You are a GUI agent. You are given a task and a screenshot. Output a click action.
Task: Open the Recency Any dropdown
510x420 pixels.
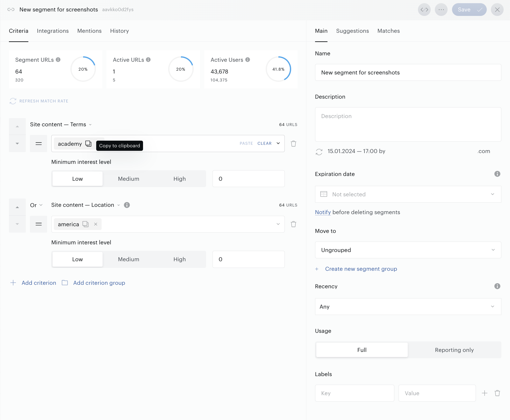click(408, 306)
